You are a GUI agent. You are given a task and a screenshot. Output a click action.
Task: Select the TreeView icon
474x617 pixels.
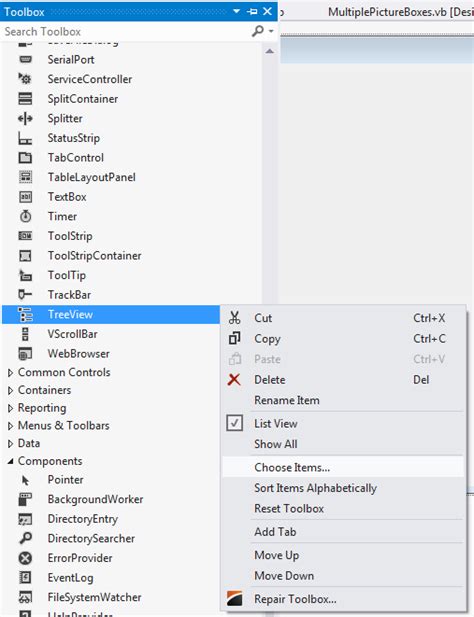25,314
